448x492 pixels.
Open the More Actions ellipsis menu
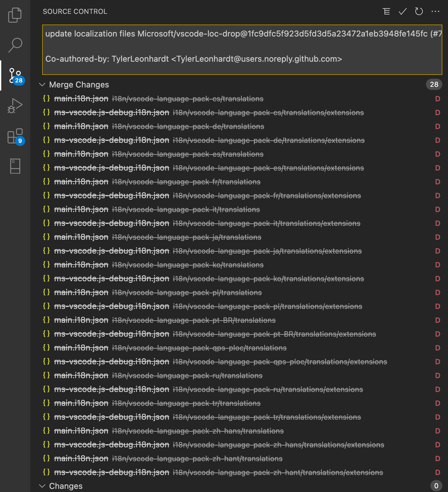[435, 12]
